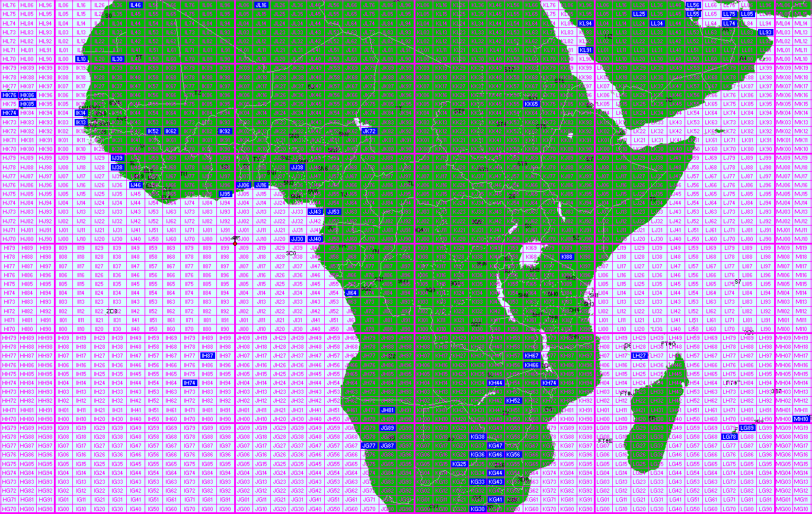
Task: Choose highlighted locator KH52
Action: click(513, 400)
